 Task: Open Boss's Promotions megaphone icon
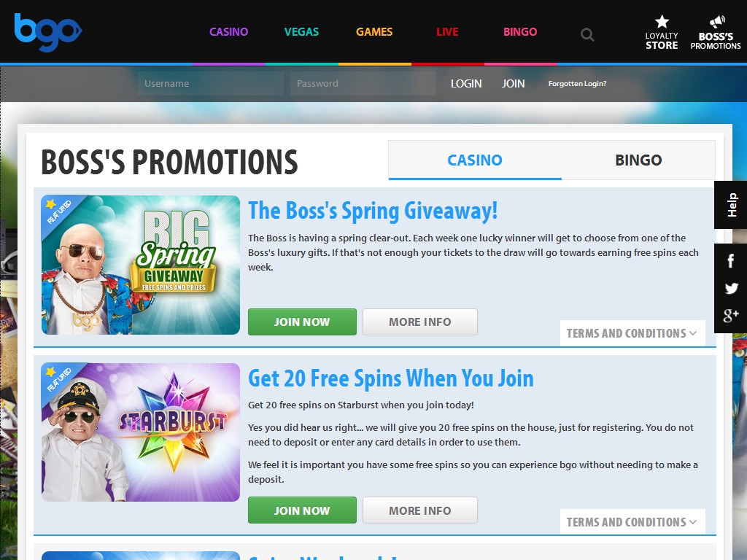click(717, 22)
